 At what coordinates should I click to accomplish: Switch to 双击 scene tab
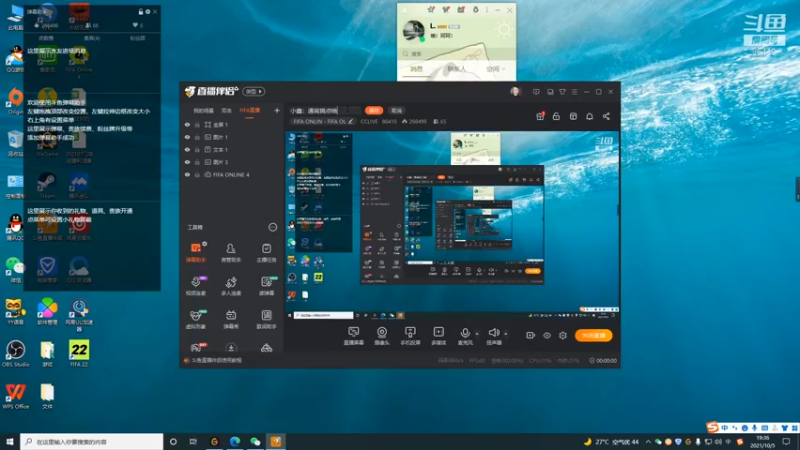pos(227,111)
